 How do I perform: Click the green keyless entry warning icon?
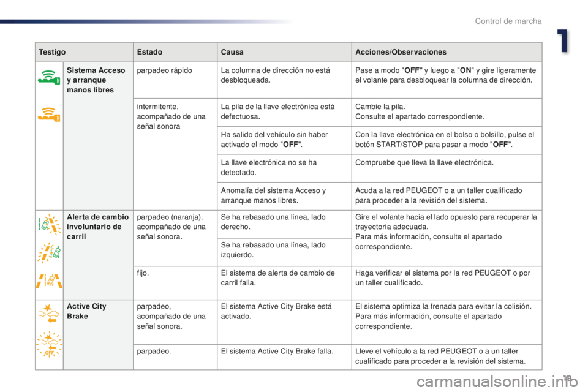(x=49, y=77)
